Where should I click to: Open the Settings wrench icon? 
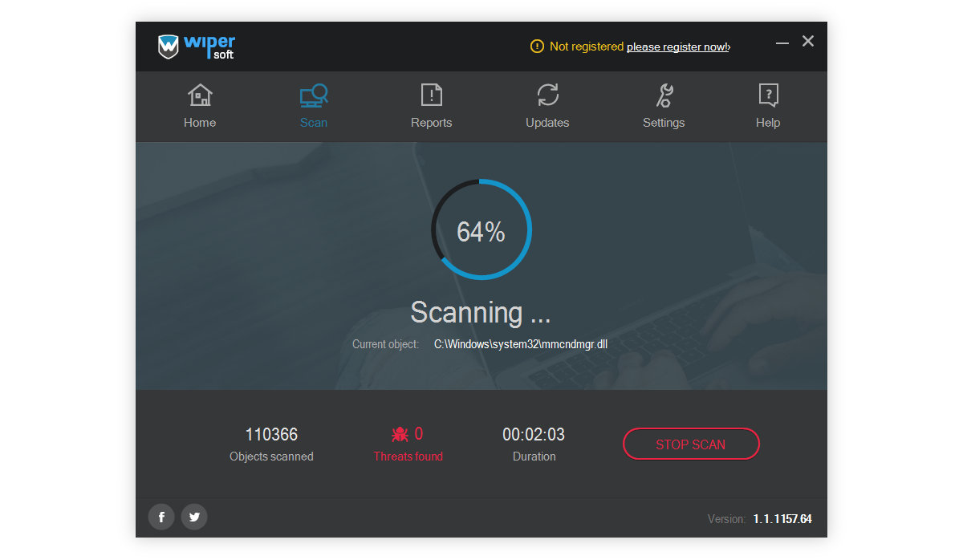point(664,95)
